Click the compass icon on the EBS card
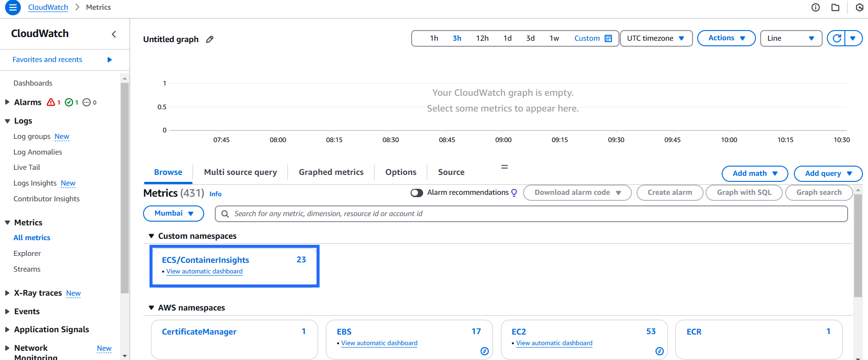This screenshot has height=360, width=868. [x=484, y=351]
